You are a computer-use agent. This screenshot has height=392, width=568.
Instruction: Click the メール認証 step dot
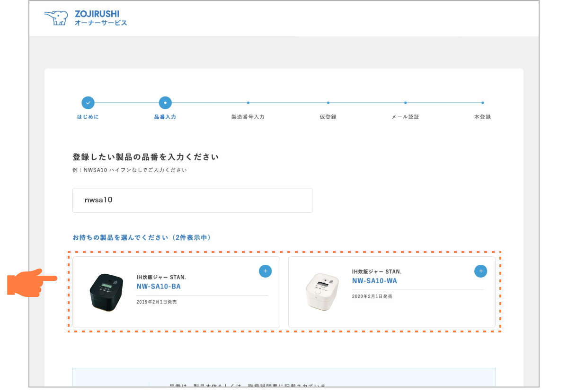coord(405,103)
